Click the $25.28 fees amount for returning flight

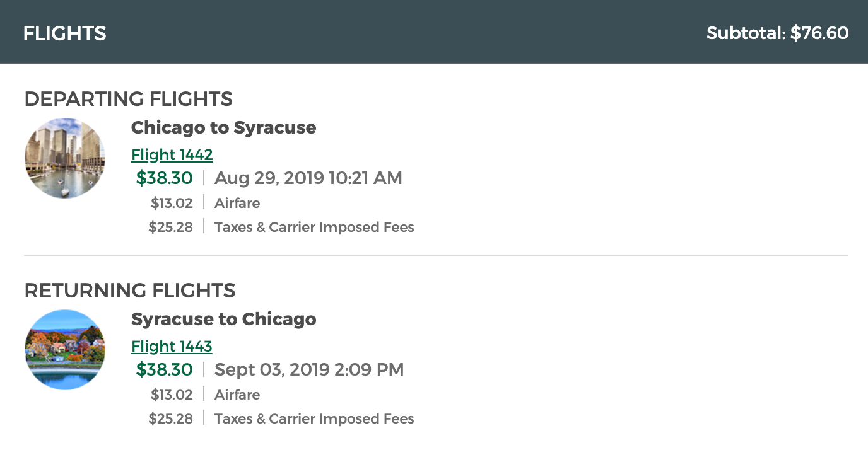[x=170, y=418]
